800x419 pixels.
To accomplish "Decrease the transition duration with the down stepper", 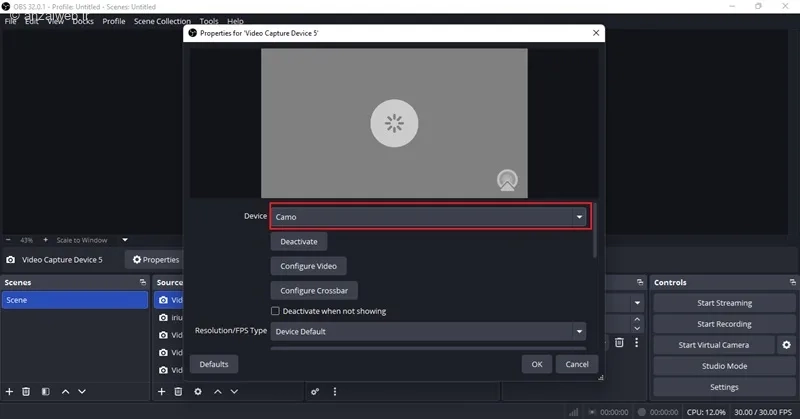I will 637,328.
